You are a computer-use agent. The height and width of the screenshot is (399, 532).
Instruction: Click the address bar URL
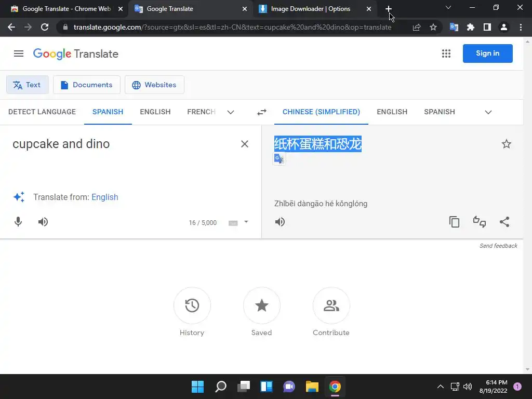coord(232,27)
